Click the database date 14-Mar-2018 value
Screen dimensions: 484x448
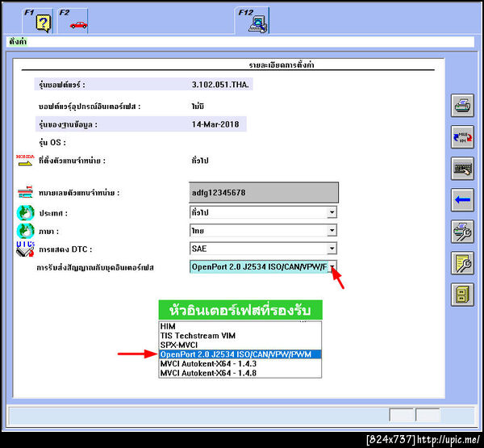click(215, 124)
